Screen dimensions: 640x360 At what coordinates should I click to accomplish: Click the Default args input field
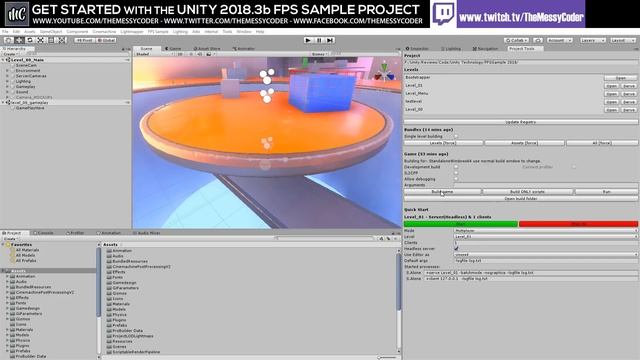tap(546, 260)
